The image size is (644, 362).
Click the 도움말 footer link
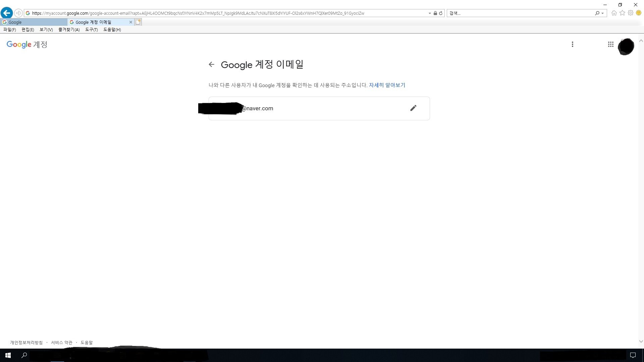[87, 343]
